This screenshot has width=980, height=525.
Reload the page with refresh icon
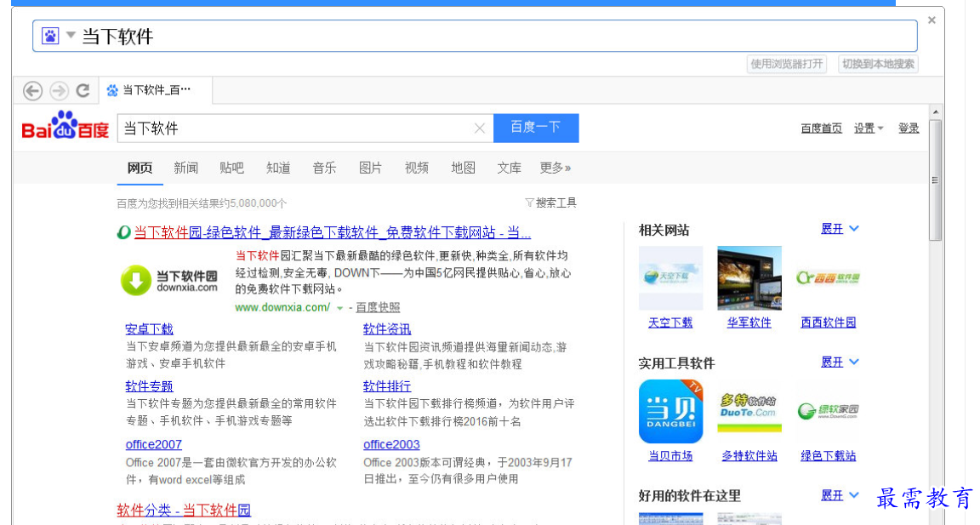(x=83, y=91)
